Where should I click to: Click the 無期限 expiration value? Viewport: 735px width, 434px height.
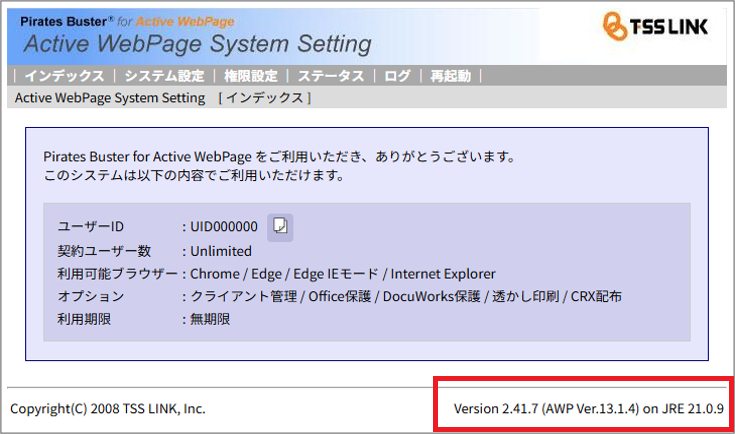click(210, 320)
